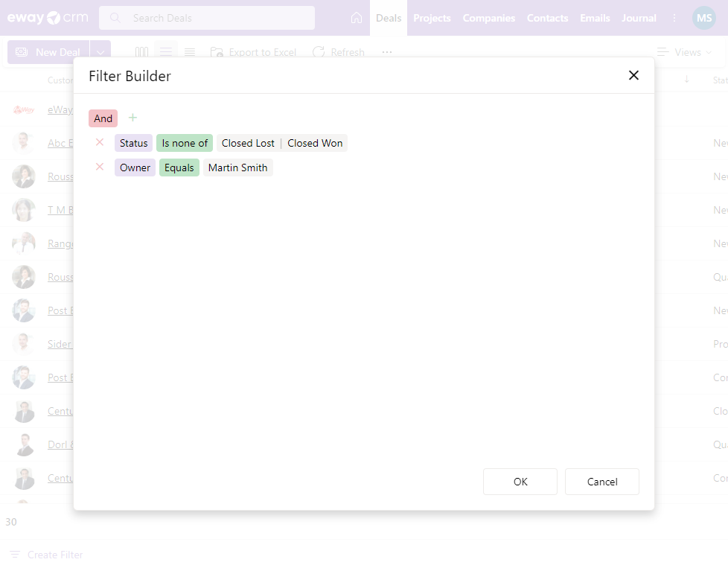The height and width of the screenshot is (568, 728).
Task: Open more modules vertical dots menu
Action: click(674, 18)
